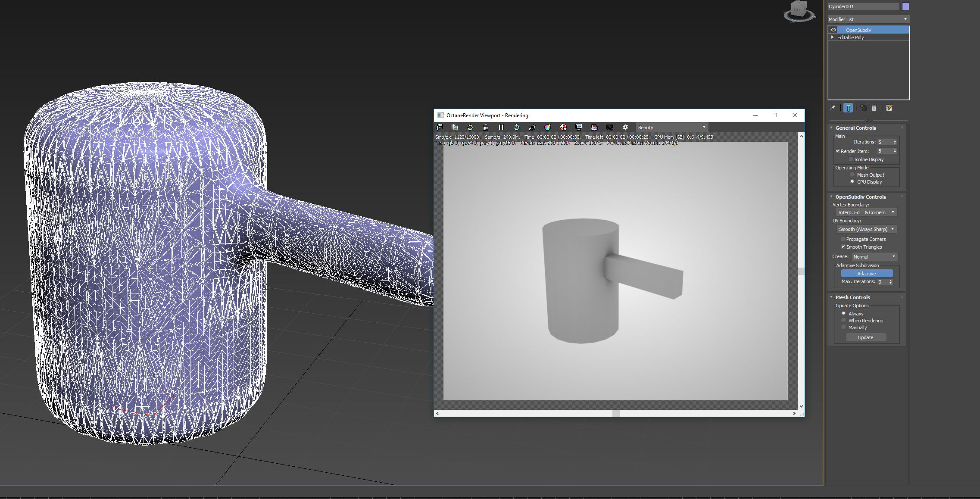Click the Cylinder001 object color swatch
Viewport: 980px width, 499px height.
pos(905,6)
